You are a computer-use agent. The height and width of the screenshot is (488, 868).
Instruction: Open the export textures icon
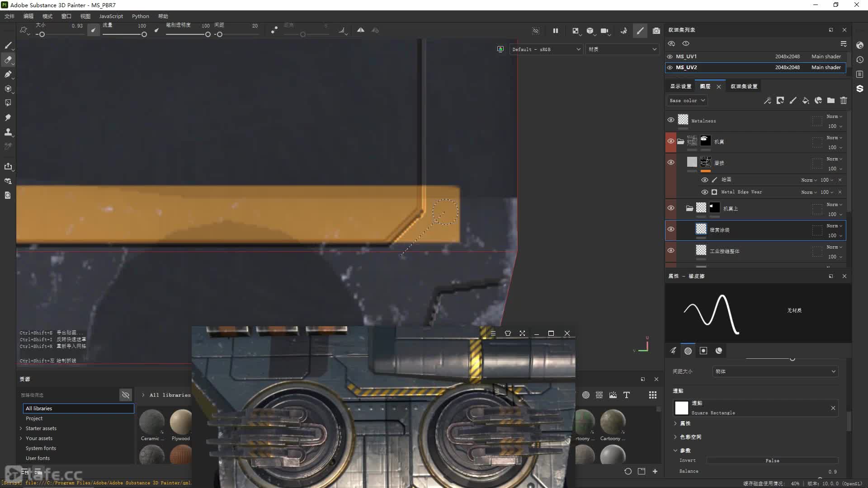[8, 166]
